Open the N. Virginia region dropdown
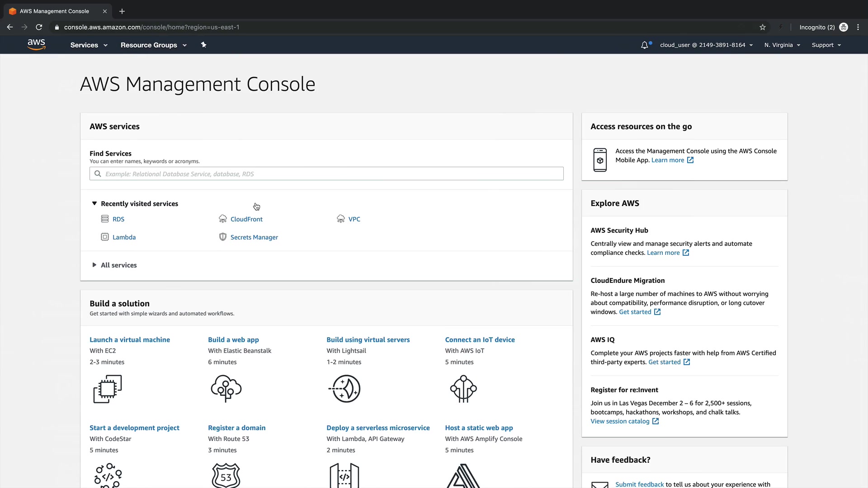This screenshot has height=488, width=868. click(x=782, y=45)
